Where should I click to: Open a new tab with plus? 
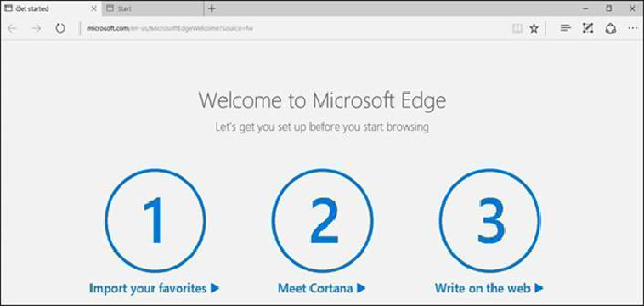click(212, 8)
